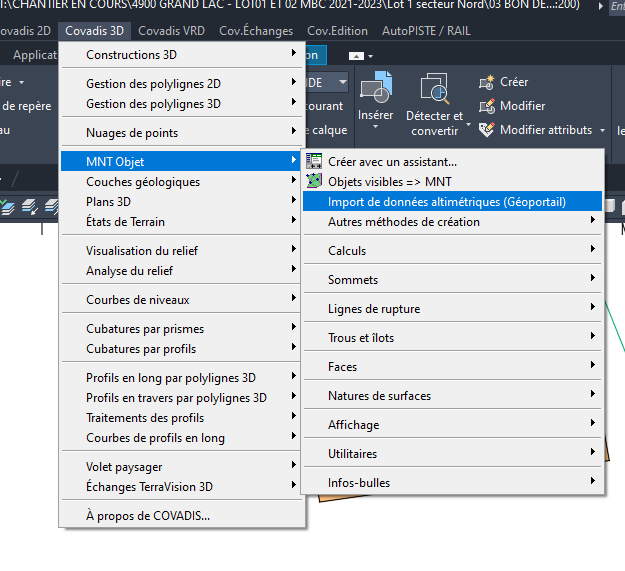Screen dimensions: 625x571
Task: Open the Infos-bulles submenu
Action: click(452, 483)
